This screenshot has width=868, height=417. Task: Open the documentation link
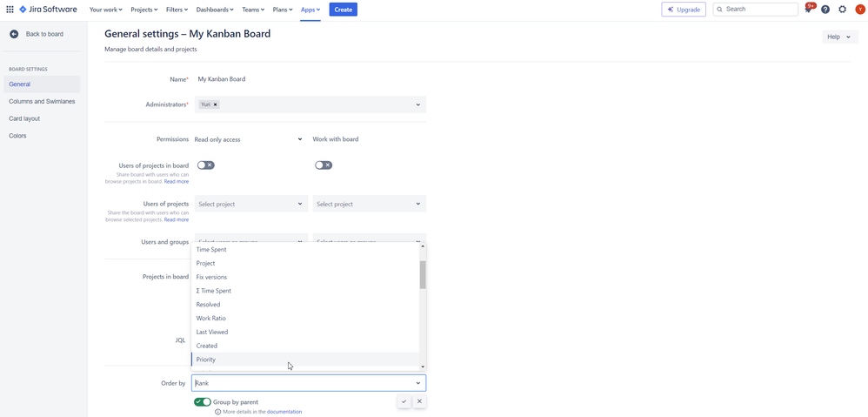click(284, 412)
